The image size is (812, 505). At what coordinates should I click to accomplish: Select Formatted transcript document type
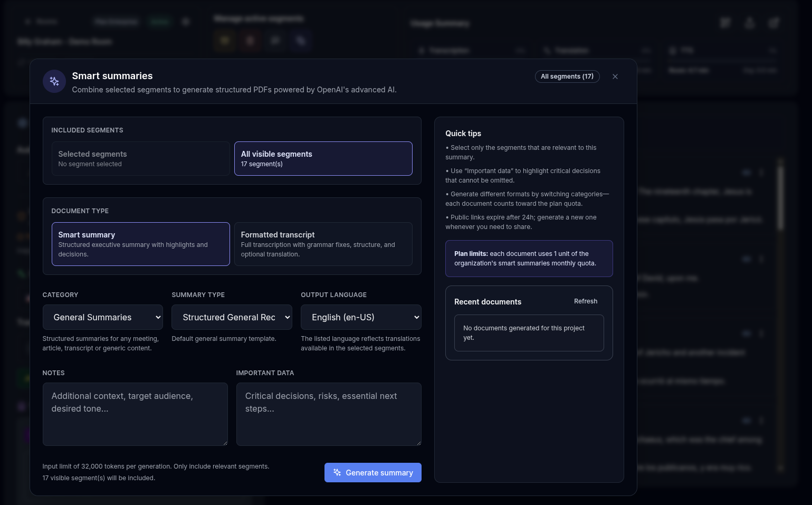(x=323, y=244)
